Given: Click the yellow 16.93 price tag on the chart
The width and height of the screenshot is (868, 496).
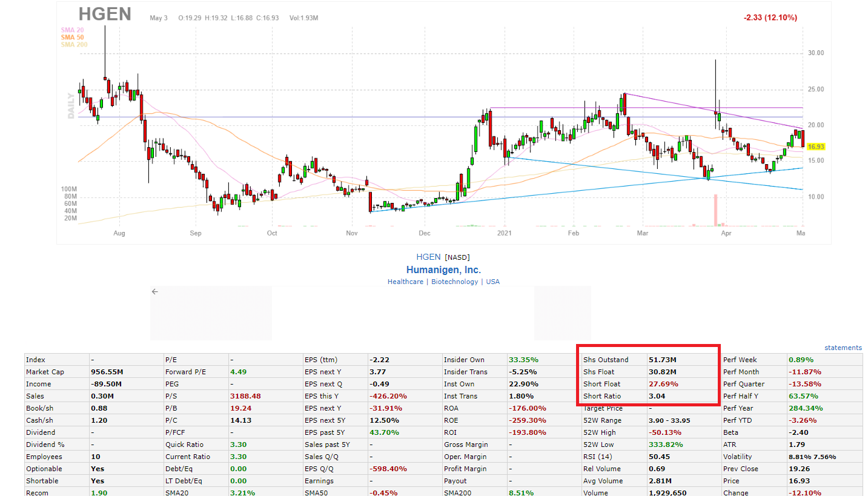Looking at the screenshot, I should 816,147.
